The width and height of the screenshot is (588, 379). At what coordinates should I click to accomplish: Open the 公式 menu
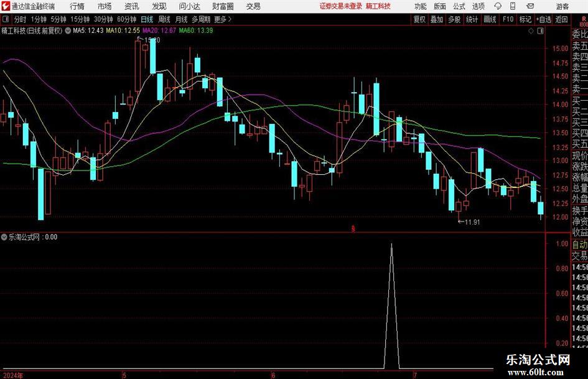pyautogui.click(x=459, y=6)
